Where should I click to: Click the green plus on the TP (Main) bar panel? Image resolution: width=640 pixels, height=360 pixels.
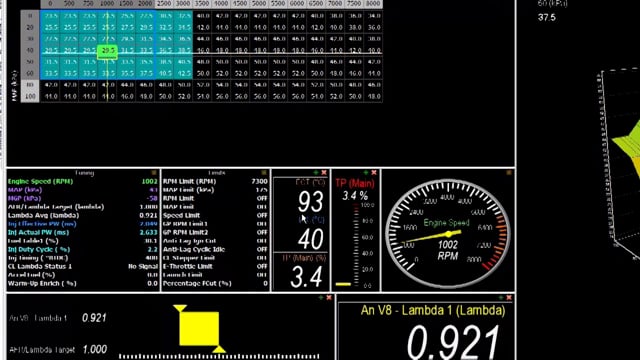[366, 173]
